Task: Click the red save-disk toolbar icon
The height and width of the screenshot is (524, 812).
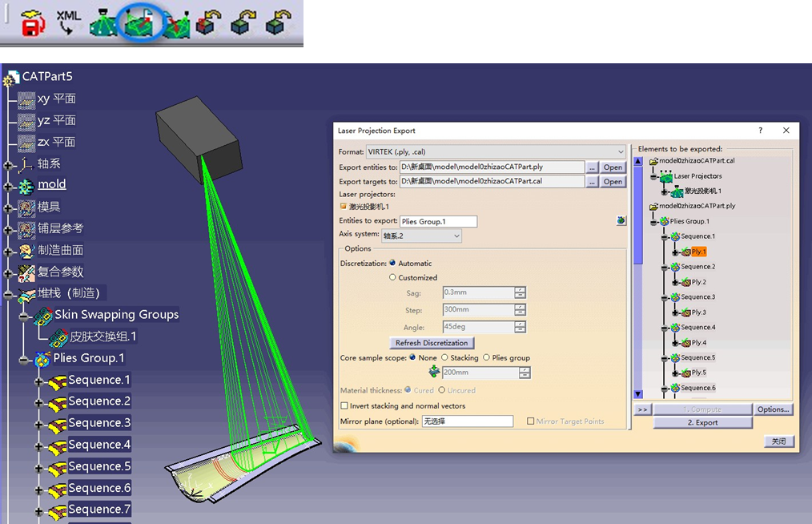Action: tap(33, 22)
